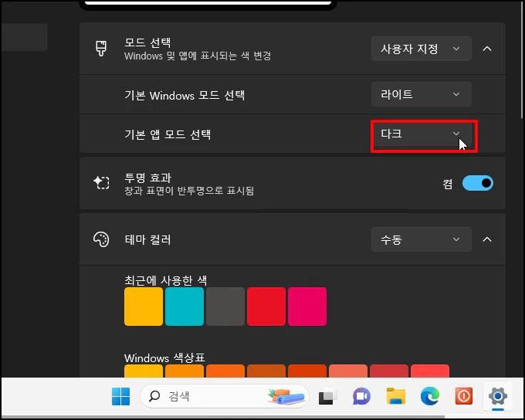Open the 사용자 지정 mode dropdown
Image resolution: width=525 pixels, height=420 pixels.
[x=422, y=49]
